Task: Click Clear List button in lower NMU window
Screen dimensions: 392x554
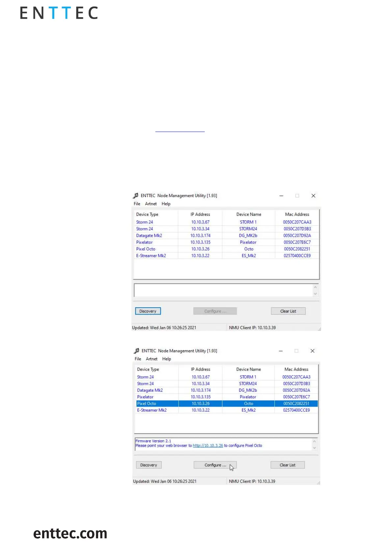Action: [287, 465]
